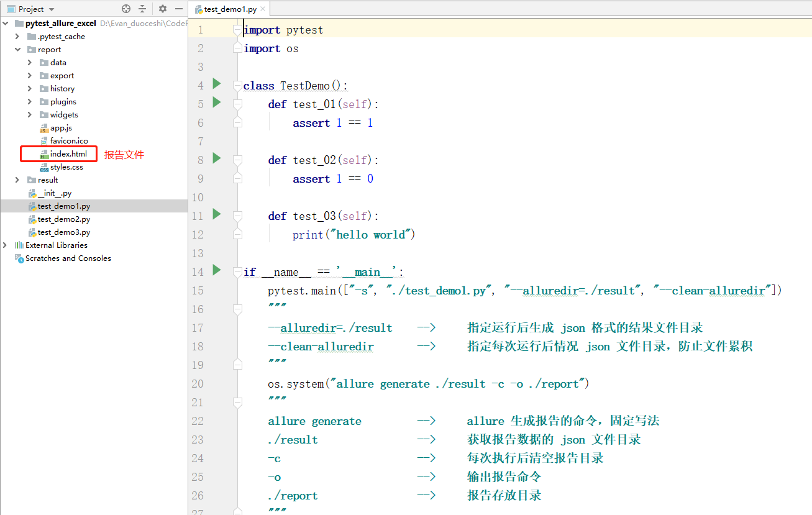Run the __main__ block gutter arrow

coord(216,270)
